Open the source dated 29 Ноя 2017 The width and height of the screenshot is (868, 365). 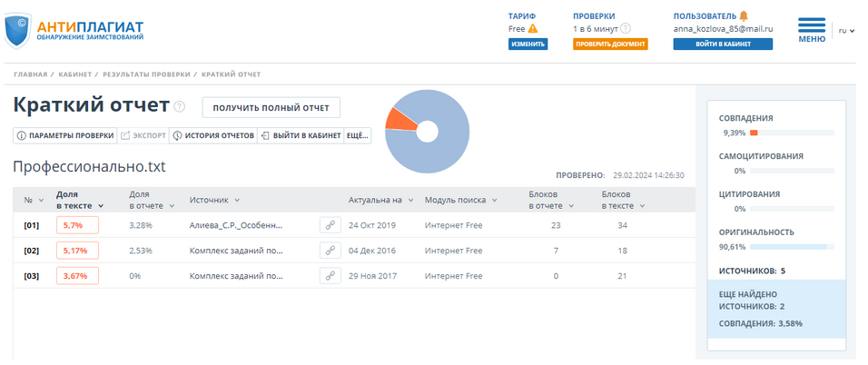tap(236, 276)
